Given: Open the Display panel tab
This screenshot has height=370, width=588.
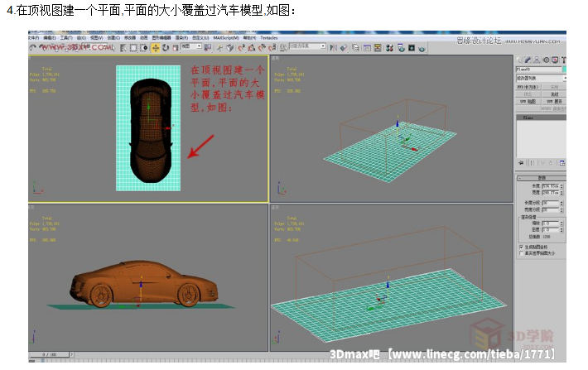Looking at the screenshot, I should click(x=555, y=60).
